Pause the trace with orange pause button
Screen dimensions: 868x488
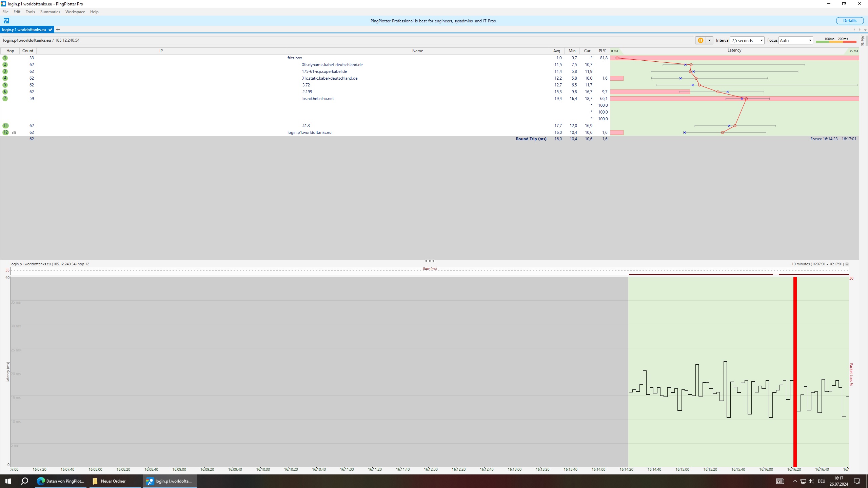700,40
